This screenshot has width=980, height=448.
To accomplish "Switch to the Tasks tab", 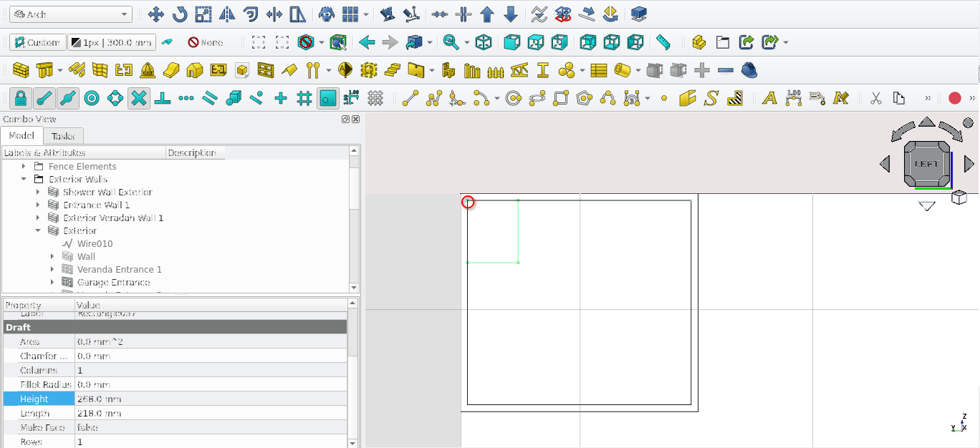I will [x=63, y=136].
